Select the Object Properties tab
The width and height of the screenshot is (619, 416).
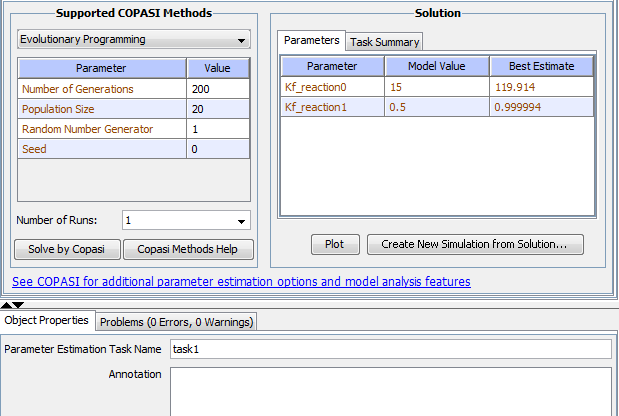(x=47, y=320)
